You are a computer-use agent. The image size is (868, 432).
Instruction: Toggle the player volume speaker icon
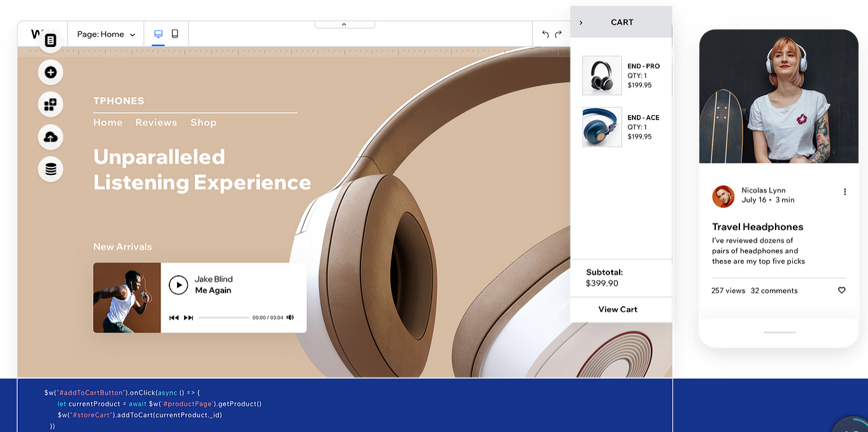[x=290, y=317]
